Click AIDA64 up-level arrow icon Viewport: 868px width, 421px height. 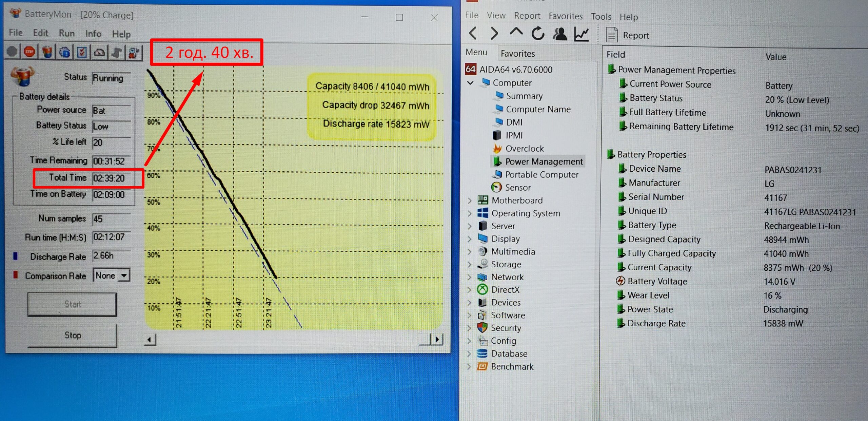tap(516, 33)
